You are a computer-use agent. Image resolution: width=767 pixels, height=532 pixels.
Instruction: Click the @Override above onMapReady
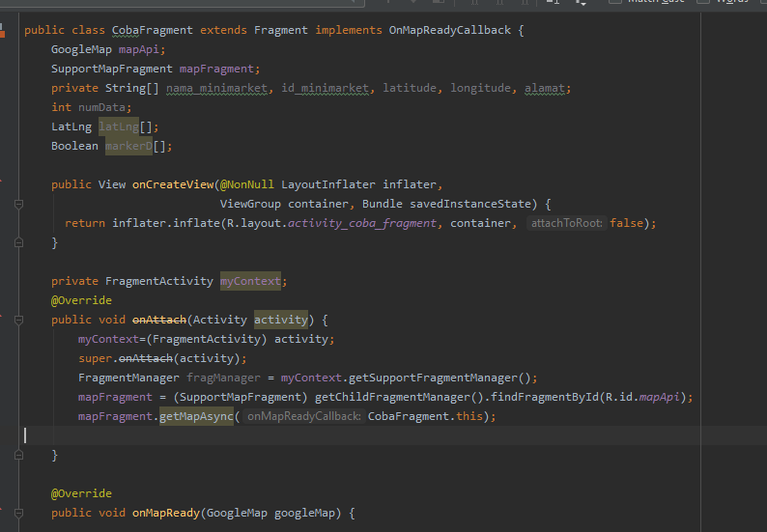(x=81, y=493)
